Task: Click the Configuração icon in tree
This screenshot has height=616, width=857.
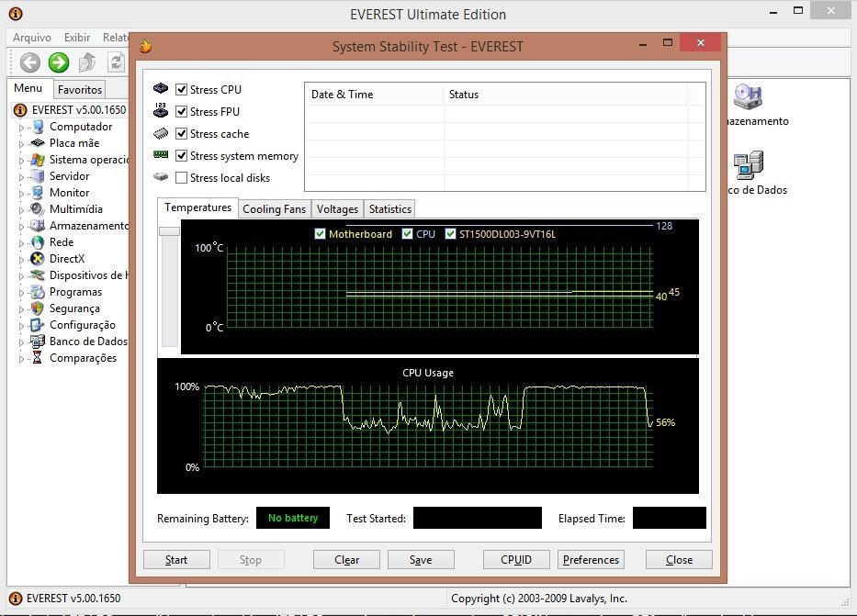Action: pyautogui.click(x=38, y=325)
